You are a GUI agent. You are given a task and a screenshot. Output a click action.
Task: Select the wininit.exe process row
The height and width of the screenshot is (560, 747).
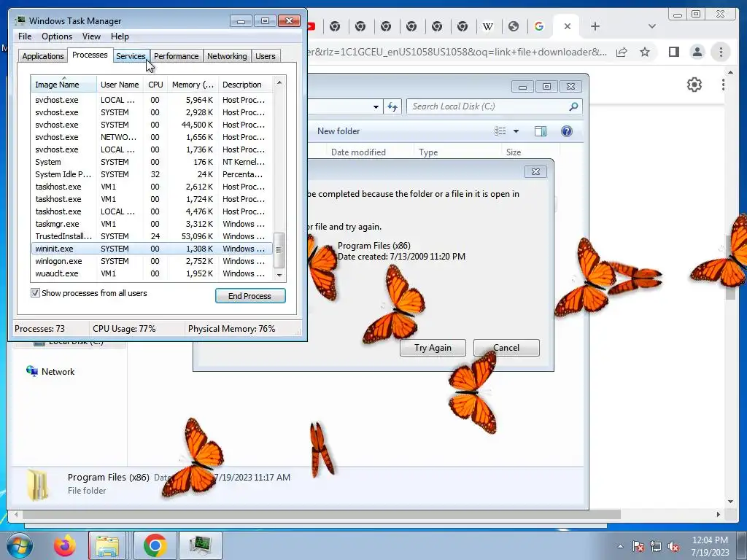click(152, 249)
